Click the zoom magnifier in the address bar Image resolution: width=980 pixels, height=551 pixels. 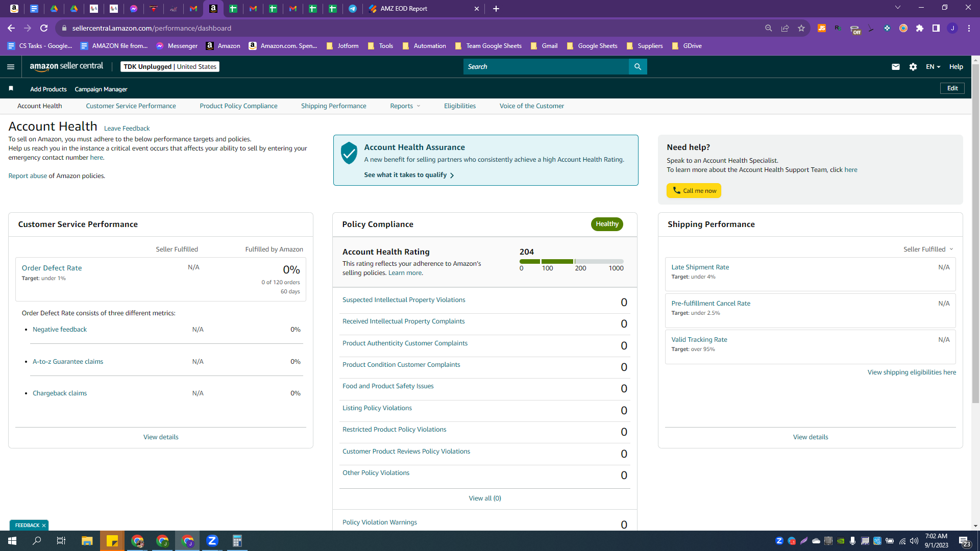pyautogui.click(x=769, y=28)
